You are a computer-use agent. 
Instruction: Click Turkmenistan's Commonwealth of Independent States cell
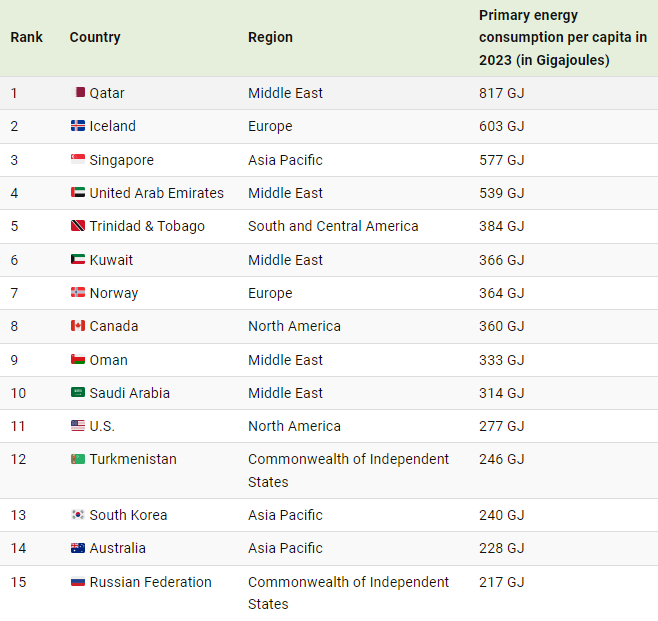(348, 470)
